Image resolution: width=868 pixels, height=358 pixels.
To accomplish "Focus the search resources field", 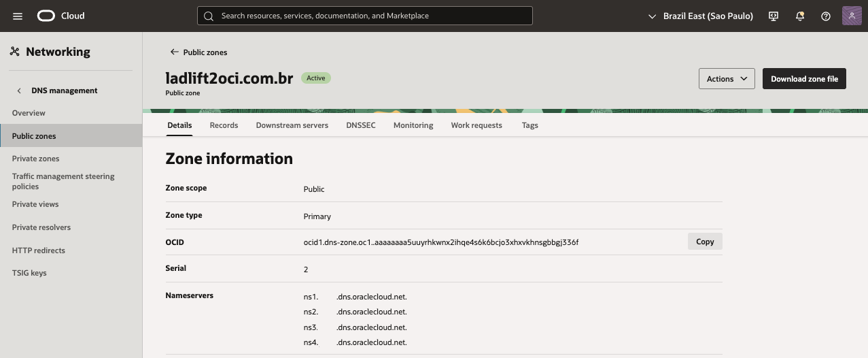I will coord(365,16).
